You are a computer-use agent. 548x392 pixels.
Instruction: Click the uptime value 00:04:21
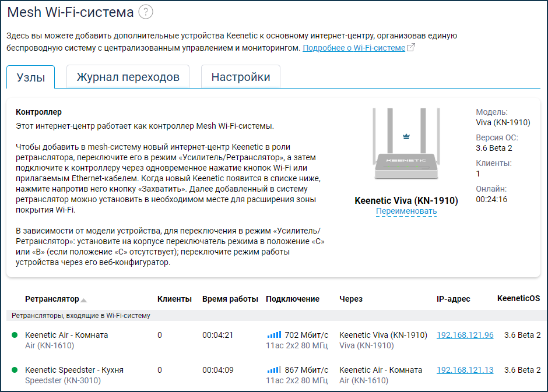click(217, 335)
